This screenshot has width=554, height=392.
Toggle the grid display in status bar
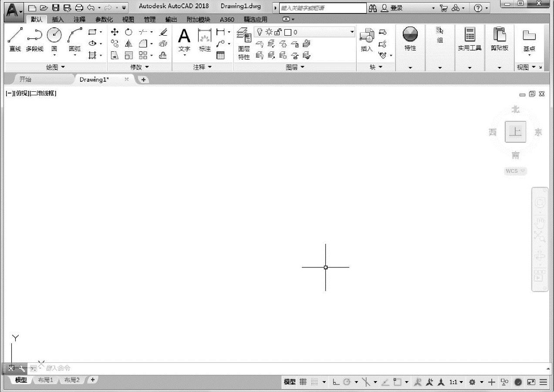point(303,382)
